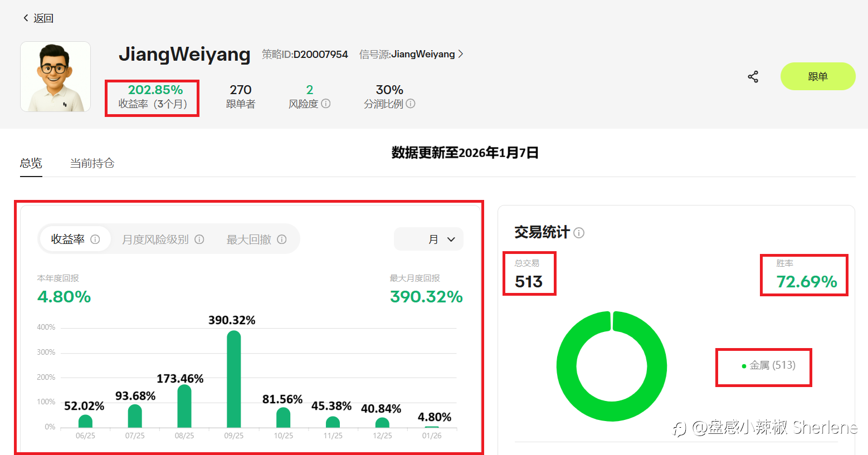Click the 513 总交易 value
The width and height of the screenshot is (868, 455).
(529, 282)
